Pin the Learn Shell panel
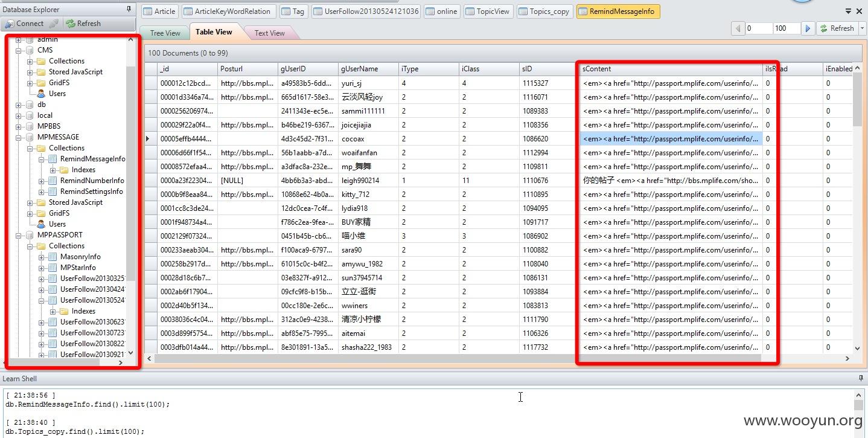This screenshot has height=438, width=868. (861, 378)
